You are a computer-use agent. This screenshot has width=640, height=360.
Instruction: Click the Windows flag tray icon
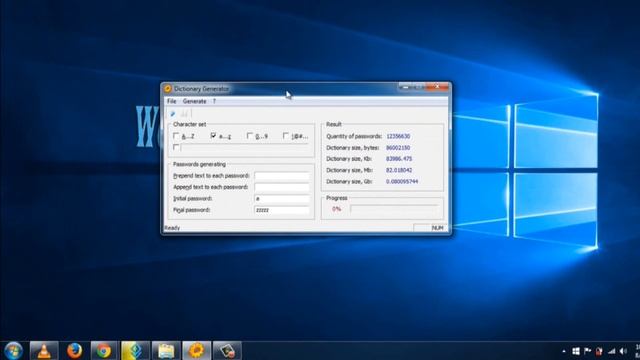tap(576, 351)
